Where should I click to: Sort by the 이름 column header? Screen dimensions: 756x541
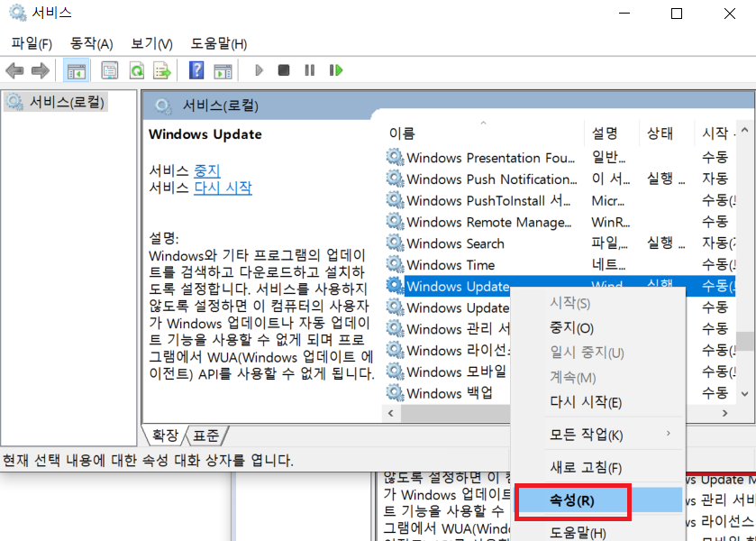[x=483, y=133]
